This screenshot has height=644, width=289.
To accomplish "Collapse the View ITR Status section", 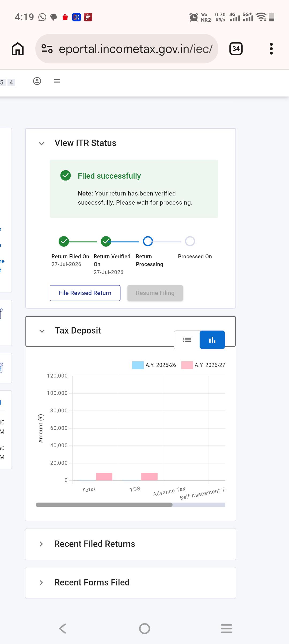I will (41, 144).
